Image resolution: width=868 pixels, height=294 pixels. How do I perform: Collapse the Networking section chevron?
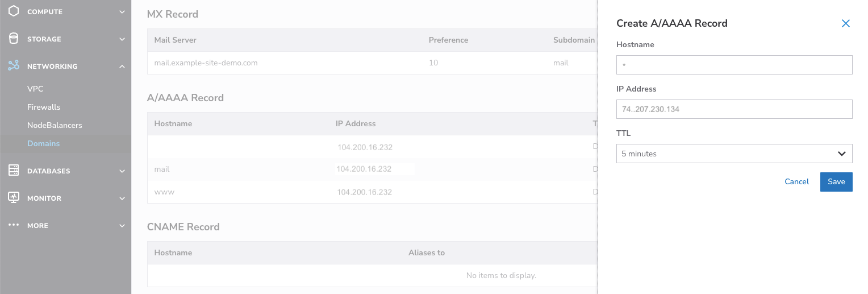tap(122, 67)
